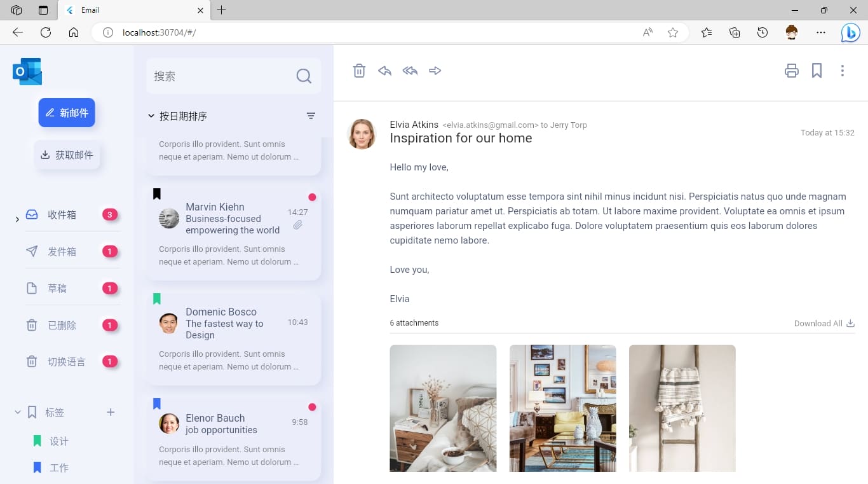Open browser settings and more menu
This screenshot has width=868, height=484.
click(821, 32)
